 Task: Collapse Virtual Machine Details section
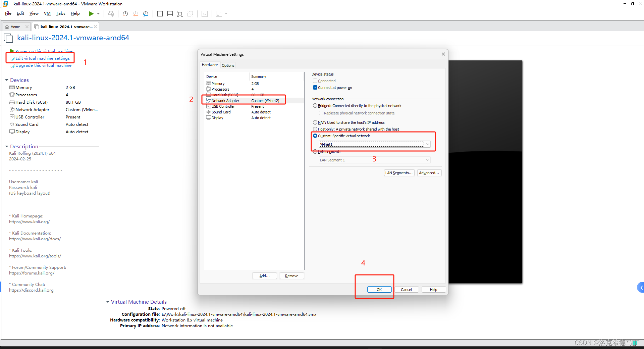pos(108,302)
